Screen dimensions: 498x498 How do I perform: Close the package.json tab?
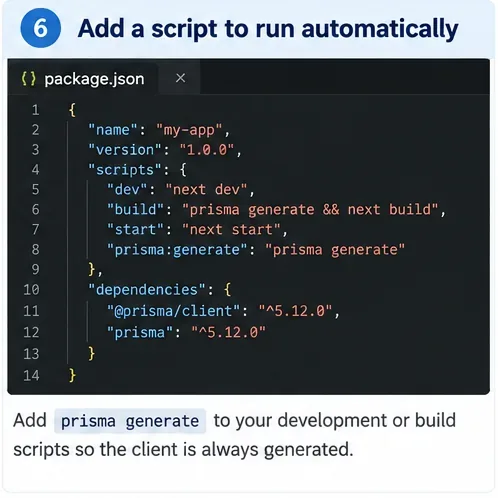[180, 78]
